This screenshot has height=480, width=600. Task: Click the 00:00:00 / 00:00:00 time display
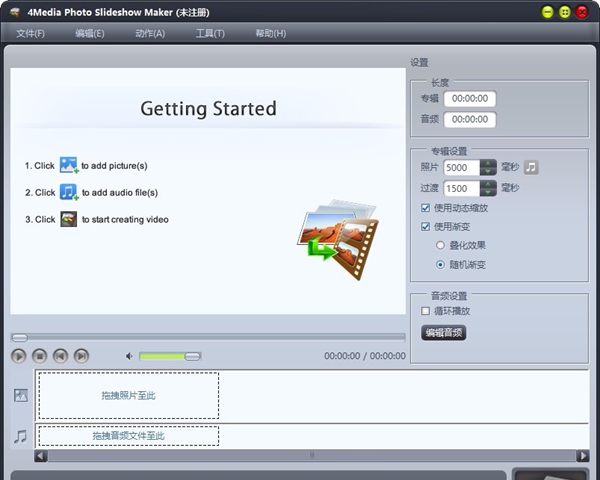(365, 356)
